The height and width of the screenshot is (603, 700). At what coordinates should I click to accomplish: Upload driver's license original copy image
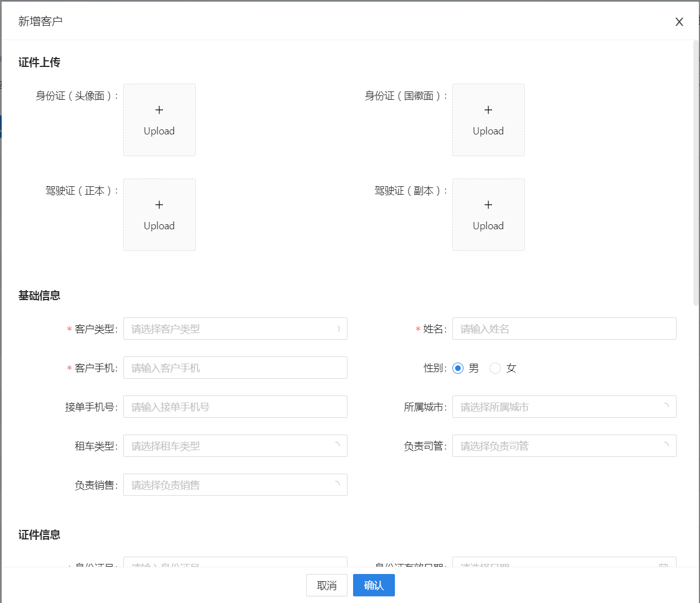click(159, 215)
